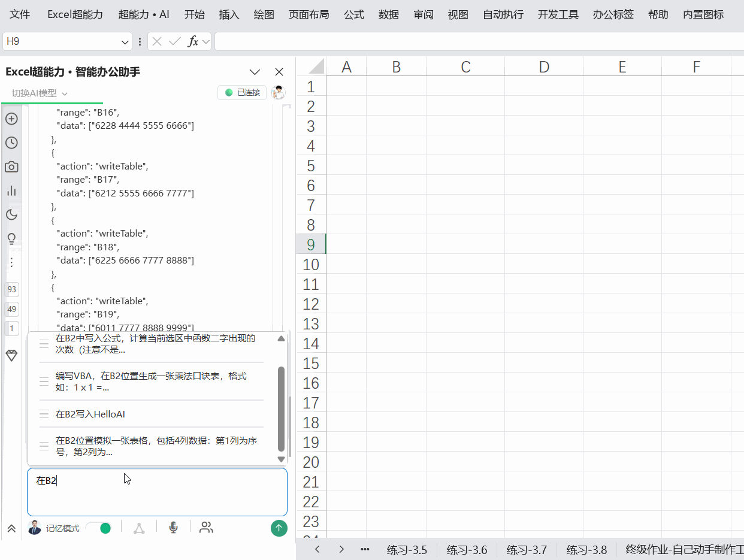This screenshot has height=560, width=744.
Task: Click the fx insert function icon
Action: pyautogui.click(x=193, y=41)
